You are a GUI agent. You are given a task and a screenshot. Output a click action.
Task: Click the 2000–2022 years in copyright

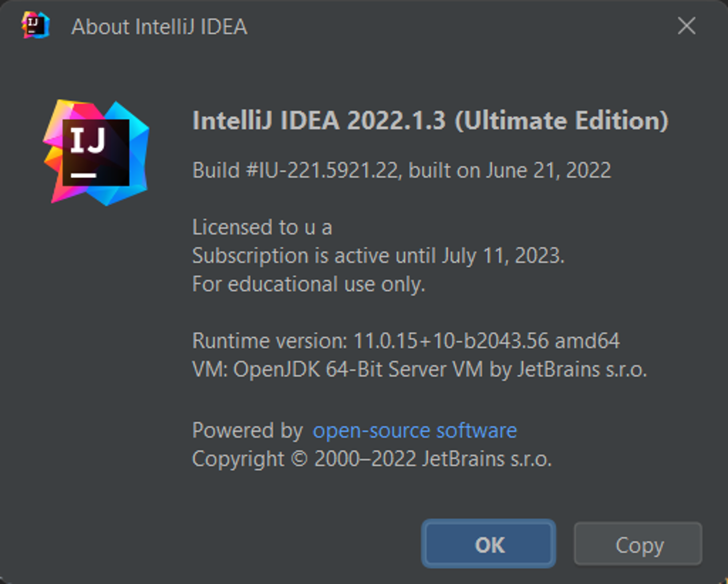click(365, 459)
